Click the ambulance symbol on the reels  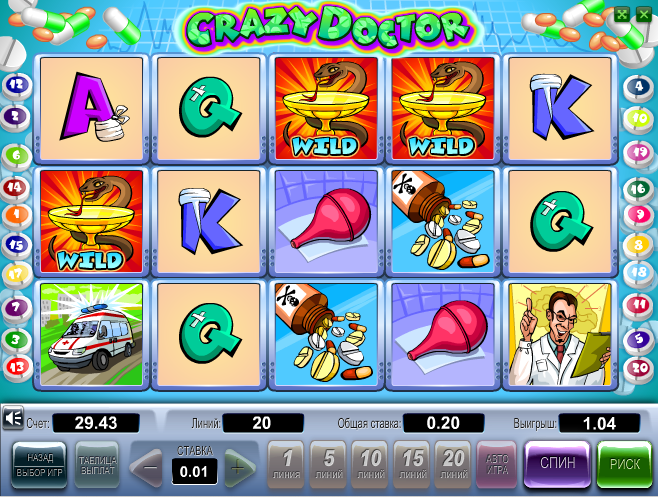coord(92,334)
